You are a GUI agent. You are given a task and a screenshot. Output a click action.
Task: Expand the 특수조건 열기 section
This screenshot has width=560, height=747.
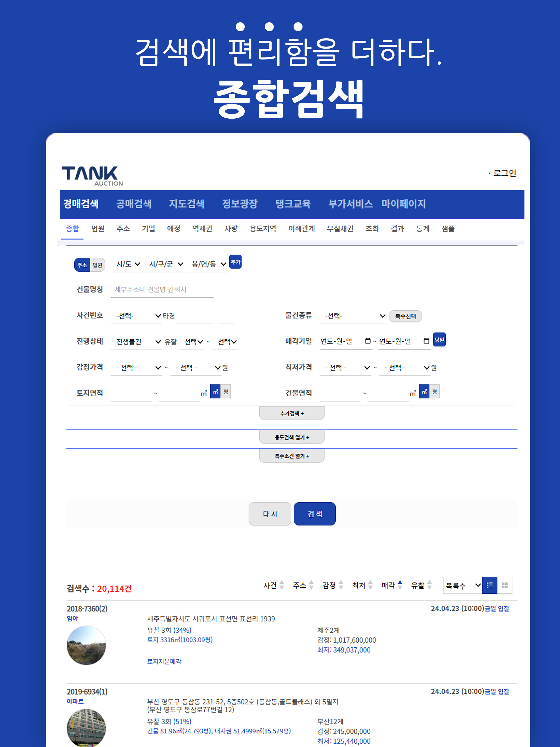coord(292,456)
